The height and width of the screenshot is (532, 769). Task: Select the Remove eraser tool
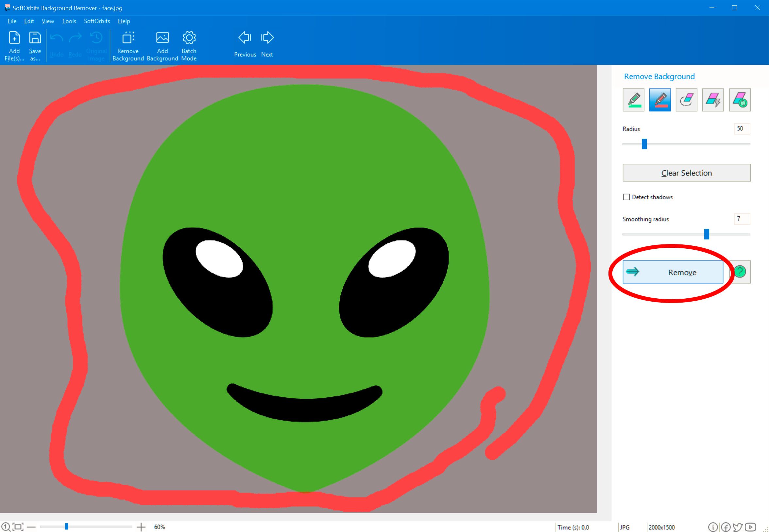coord(687,100)
